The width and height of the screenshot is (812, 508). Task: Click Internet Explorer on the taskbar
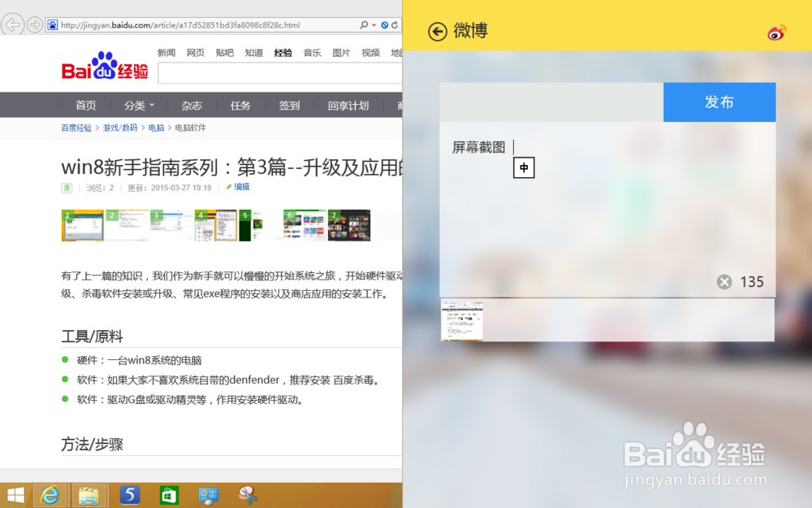click(50, 496)
